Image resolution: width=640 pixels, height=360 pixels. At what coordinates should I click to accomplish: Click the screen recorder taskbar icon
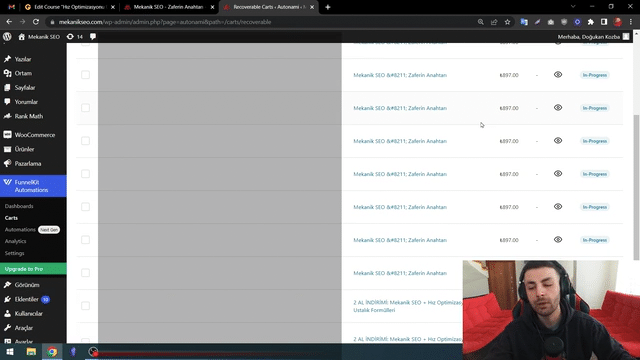click(x=93, y=352)
